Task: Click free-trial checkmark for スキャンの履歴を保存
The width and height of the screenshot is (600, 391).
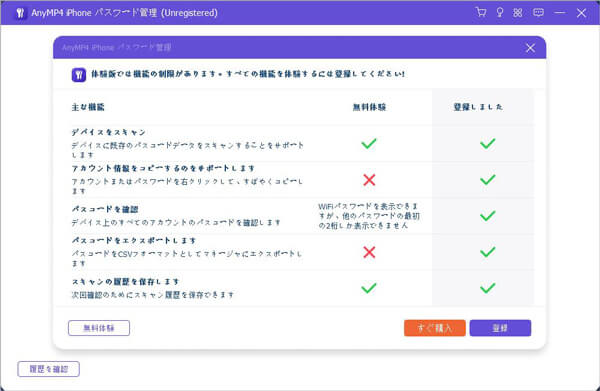Action: [x=369, y=288]
